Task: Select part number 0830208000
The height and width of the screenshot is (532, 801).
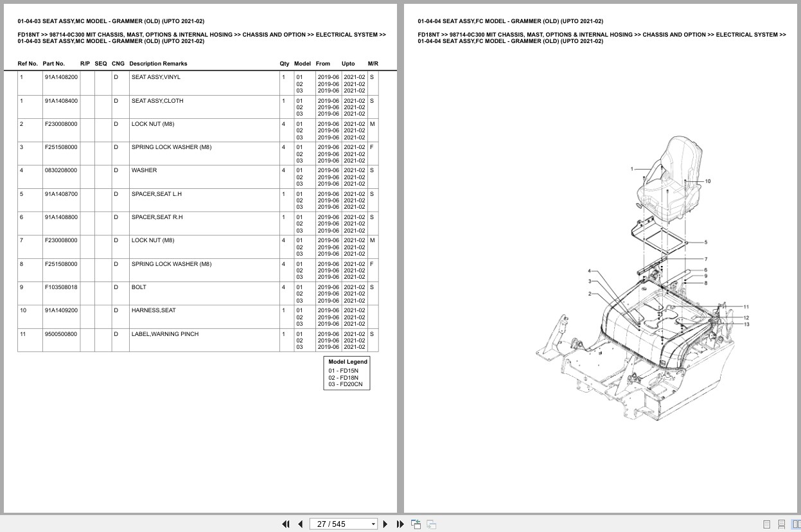Action: coord(61,170)
